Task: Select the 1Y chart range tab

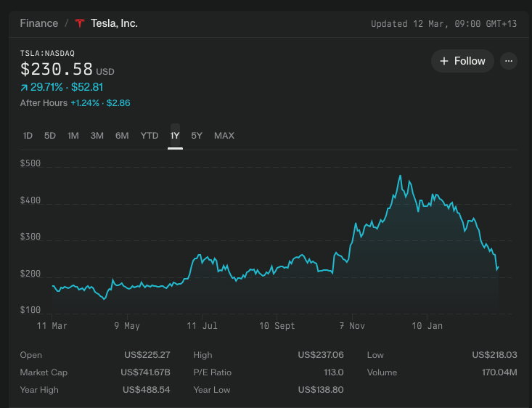Action: 175,136
